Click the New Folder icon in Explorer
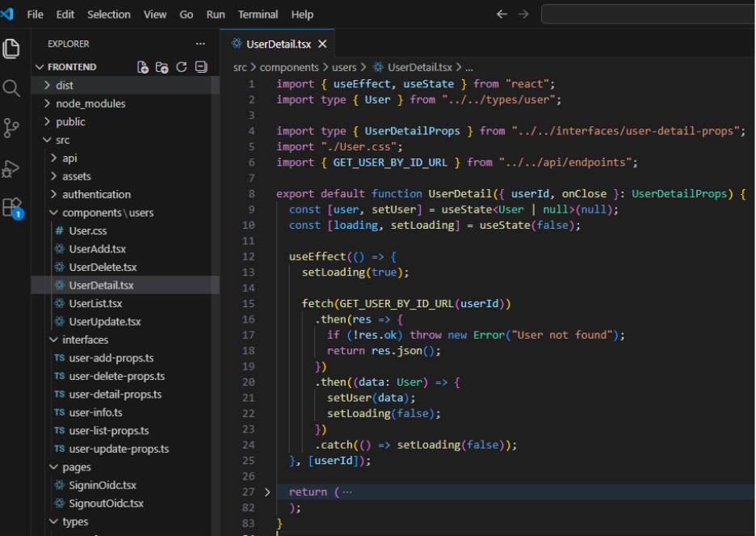Image resolution: width=756 pixels, height=536 pixels. [162, 67]
